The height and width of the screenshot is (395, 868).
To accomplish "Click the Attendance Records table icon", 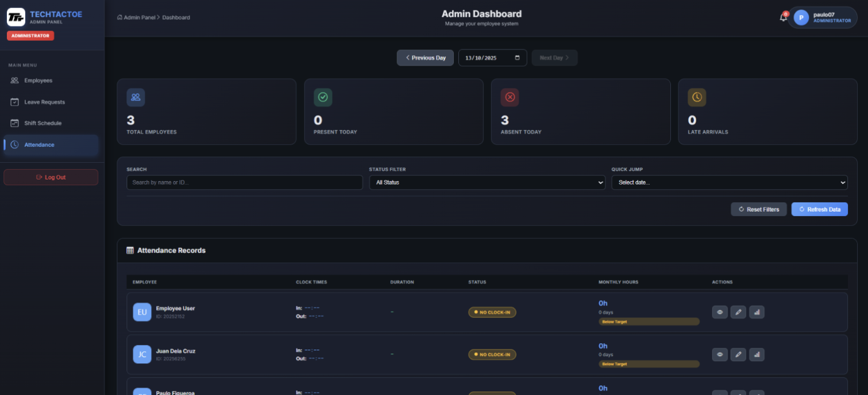I will click(130, 251).
